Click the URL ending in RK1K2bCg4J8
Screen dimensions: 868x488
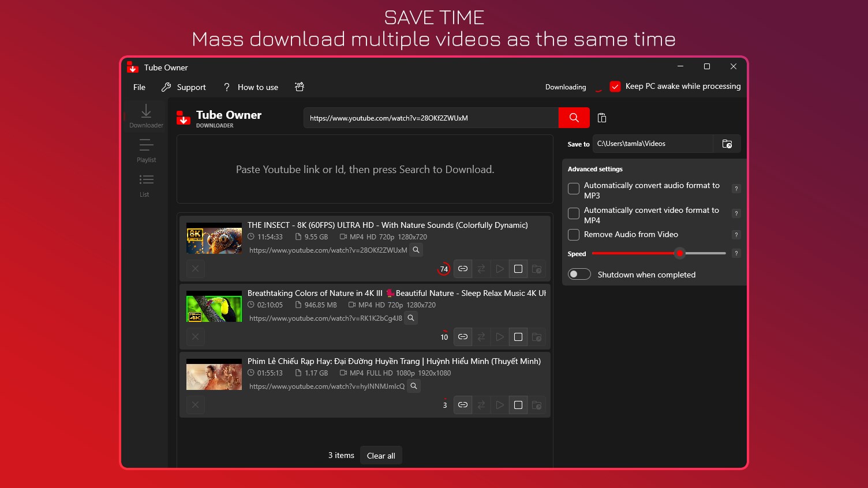click(x=325, y=318)
